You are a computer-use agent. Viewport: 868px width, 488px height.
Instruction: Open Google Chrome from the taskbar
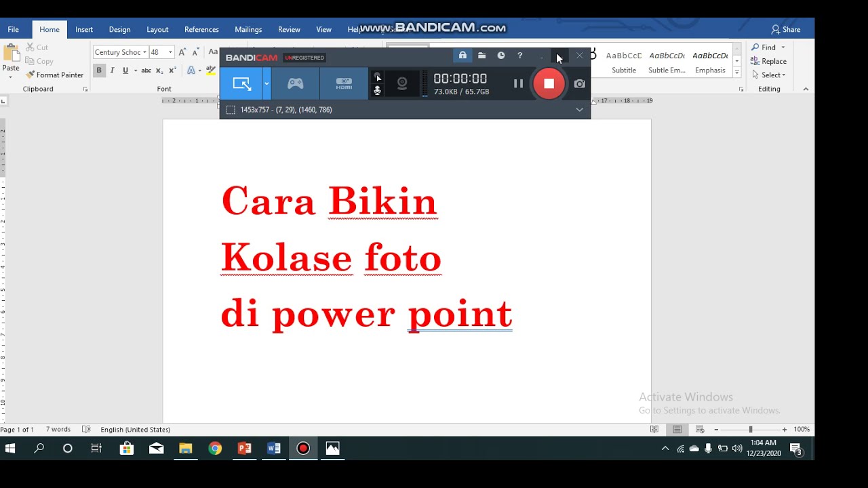click(215, 449)
